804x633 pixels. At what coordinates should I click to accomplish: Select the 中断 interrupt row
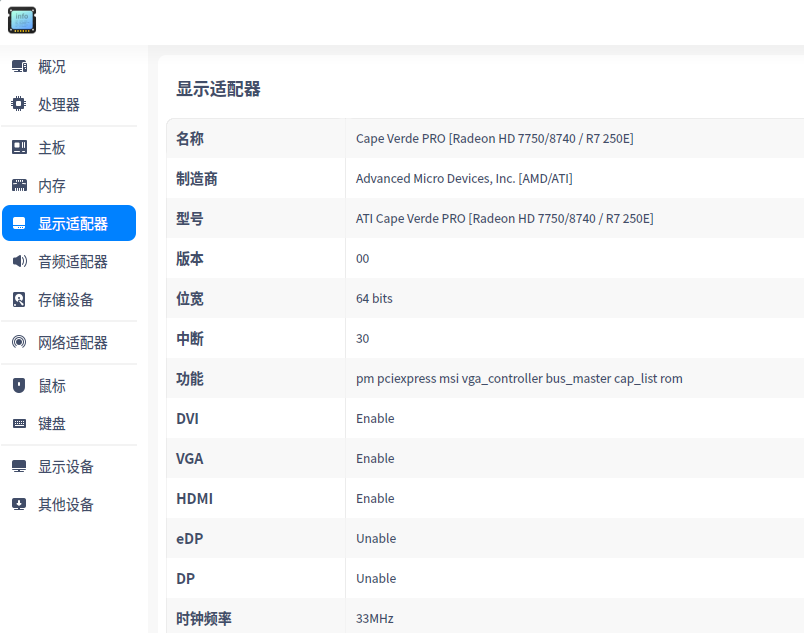[400, 338]
